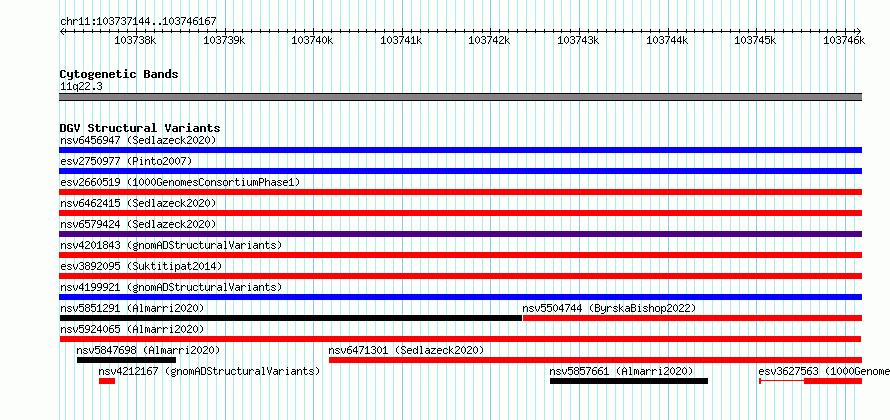Click nsv4199921 (gnomADStructuralVariants) label
This screenshot has height=420, width=890.
(171, 287)
